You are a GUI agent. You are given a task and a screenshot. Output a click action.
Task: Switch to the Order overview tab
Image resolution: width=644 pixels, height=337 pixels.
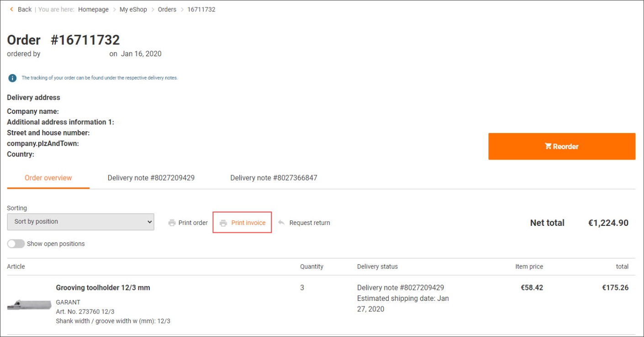(x=48, y=178)
